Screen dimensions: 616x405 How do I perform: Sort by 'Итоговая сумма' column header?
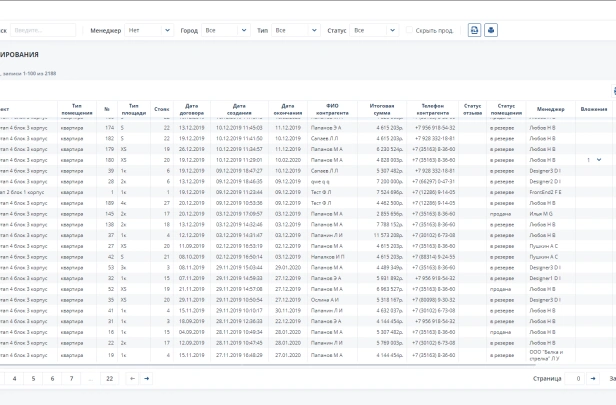(381, 108)
